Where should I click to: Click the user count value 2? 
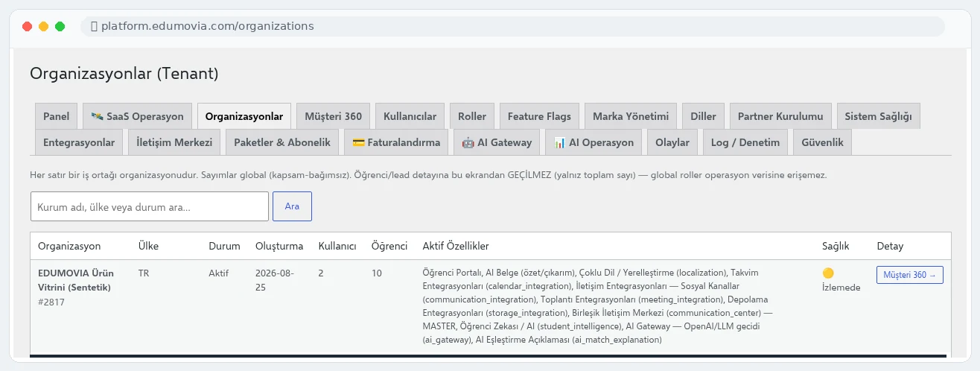321,273
